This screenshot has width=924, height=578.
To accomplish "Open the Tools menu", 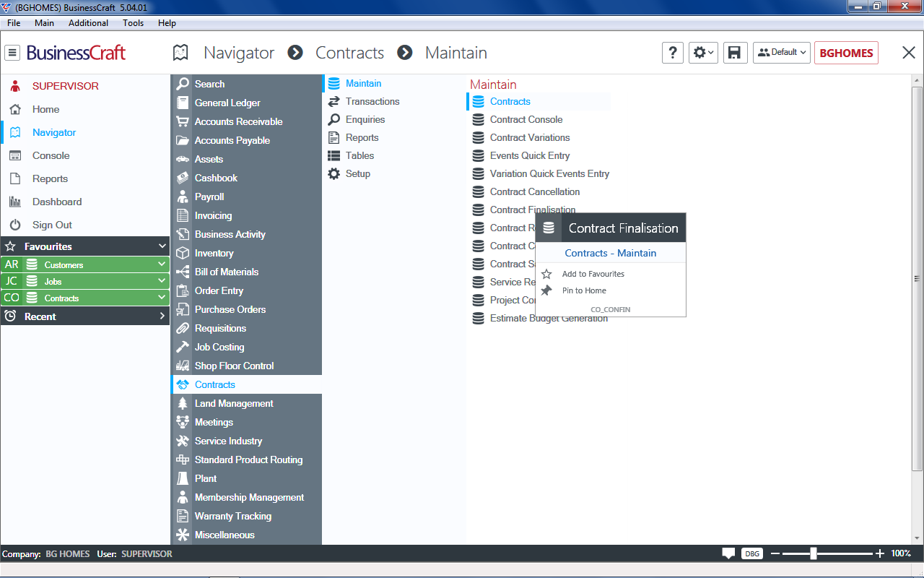I will coord(133,23).
